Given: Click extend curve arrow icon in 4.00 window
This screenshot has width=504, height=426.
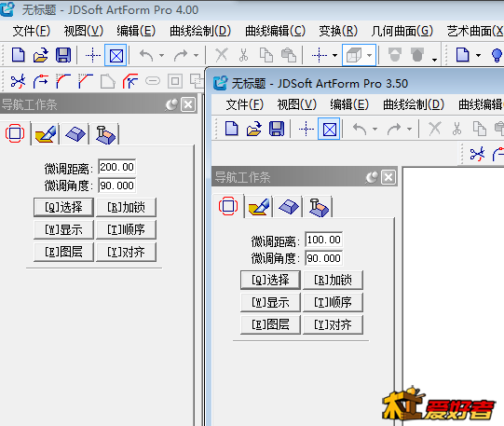Looking at the screenshot, I should 41,81.
